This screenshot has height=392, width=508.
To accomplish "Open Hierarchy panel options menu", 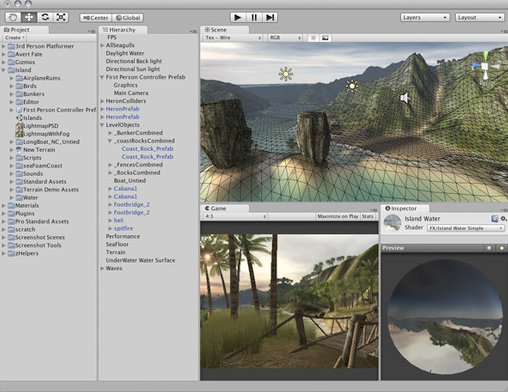I will pos(193,31).
